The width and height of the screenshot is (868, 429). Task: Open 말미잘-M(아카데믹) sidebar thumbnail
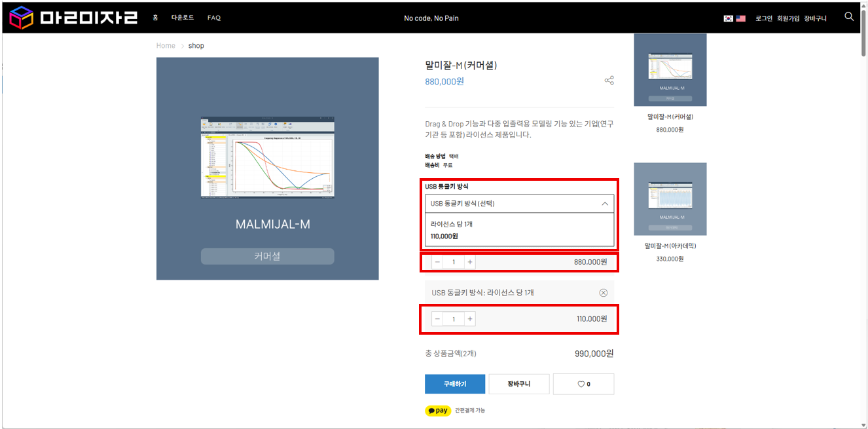(x=670, y=199)
